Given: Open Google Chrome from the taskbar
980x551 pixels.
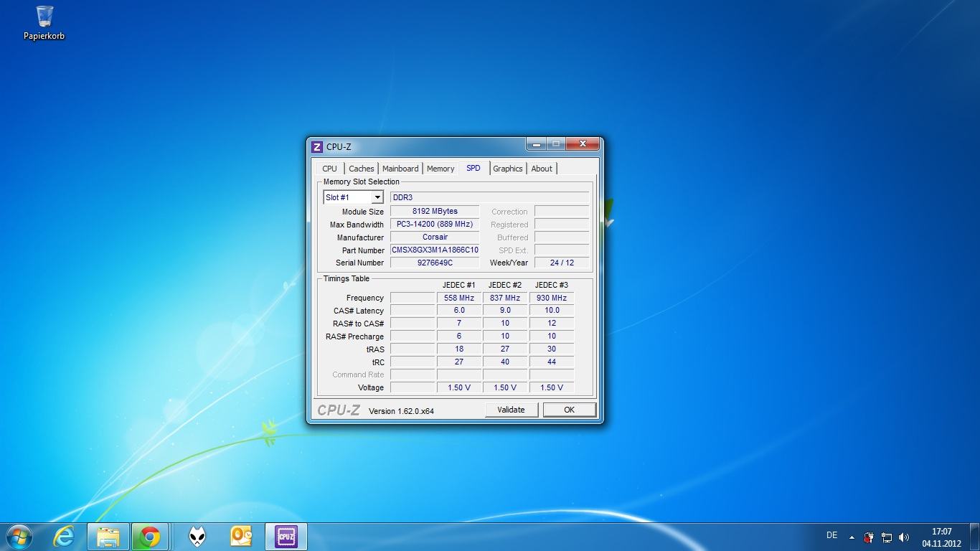Looking at the screenshot, I should tap(150, 536).
